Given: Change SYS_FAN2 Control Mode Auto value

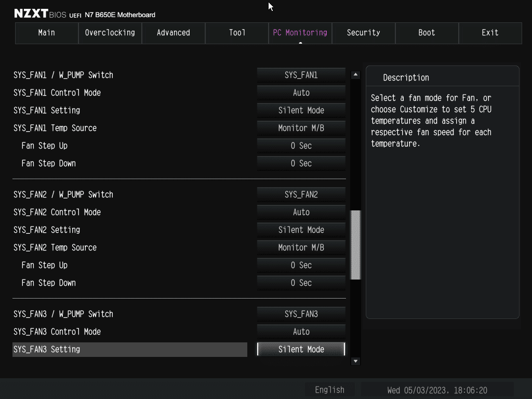Looking at the screenshot, I should [x=301, y=212].
